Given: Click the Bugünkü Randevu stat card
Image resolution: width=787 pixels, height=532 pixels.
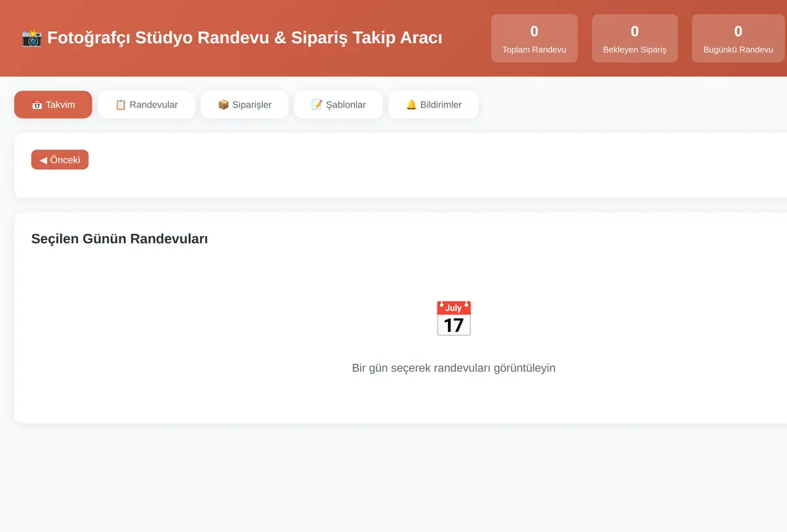Looking at the screenshot, I should coord(738,39).
